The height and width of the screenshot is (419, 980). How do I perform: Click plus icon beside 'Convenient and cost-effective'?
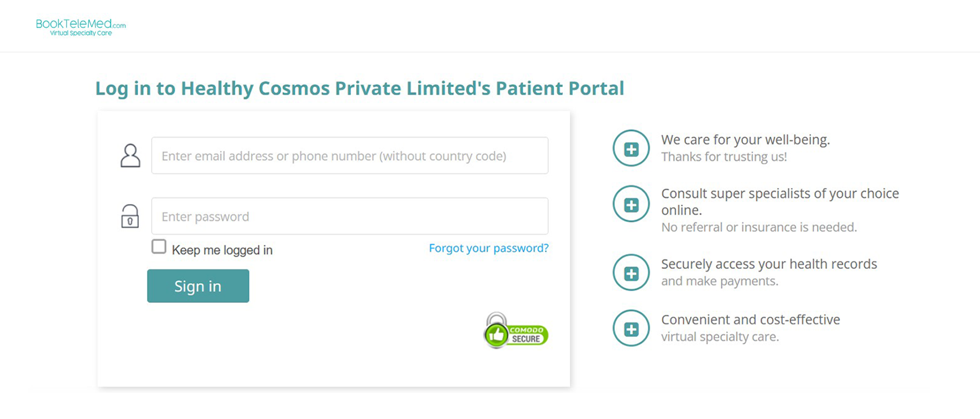pos(631,328)
